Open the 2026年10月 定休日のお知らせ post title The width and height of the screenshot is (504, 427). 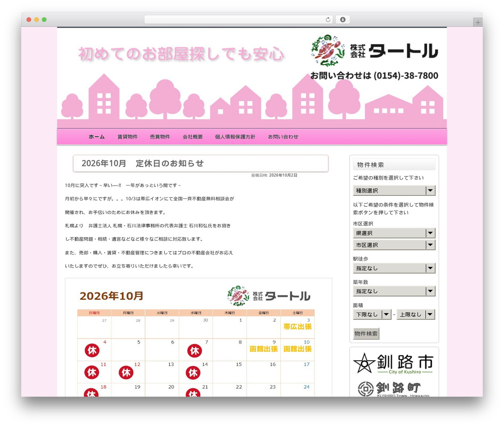pyautogui.click(x=143, y=163)
